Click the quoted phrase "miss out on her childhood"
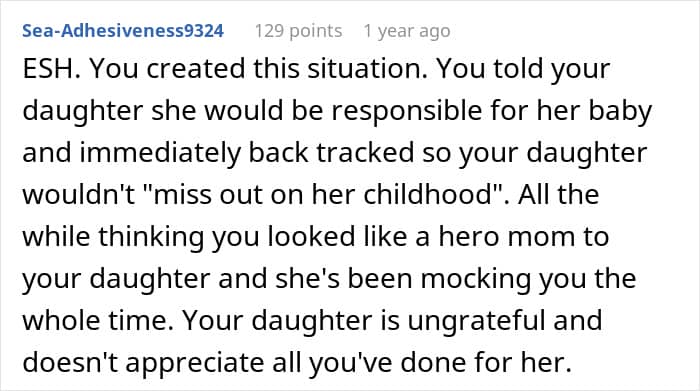Viewport: 700px width, 391px height. (326, 195)
